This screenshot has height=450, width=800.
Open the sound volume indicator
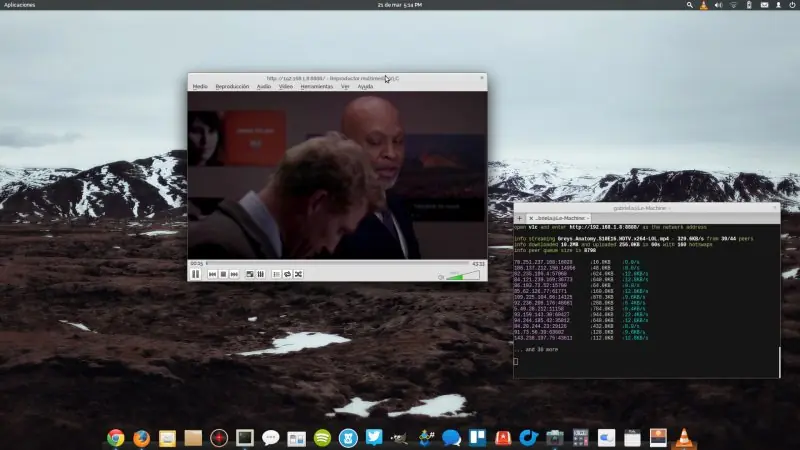click(718, 5)
